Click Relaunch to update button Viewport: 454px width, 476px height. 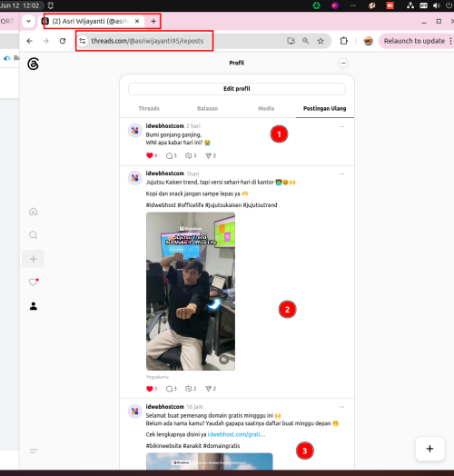pyautogui.click(x=414, y=41)
